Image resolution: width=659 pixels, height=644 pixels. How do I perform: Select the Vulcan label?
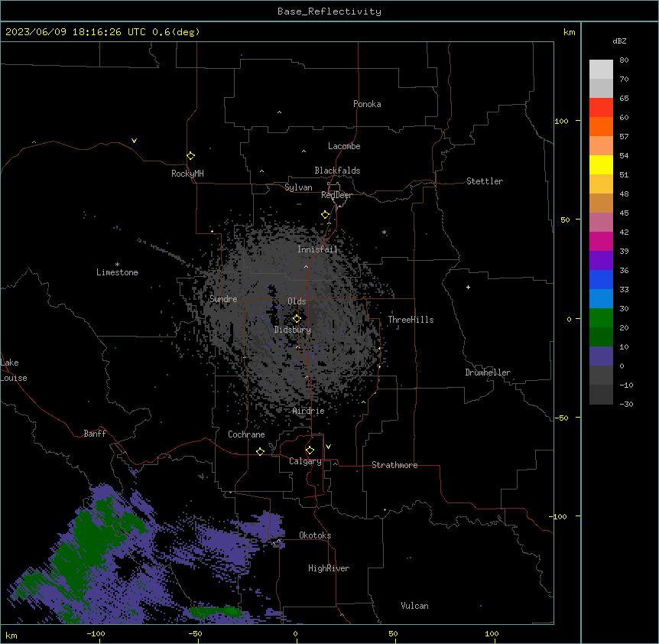(414, 606)
